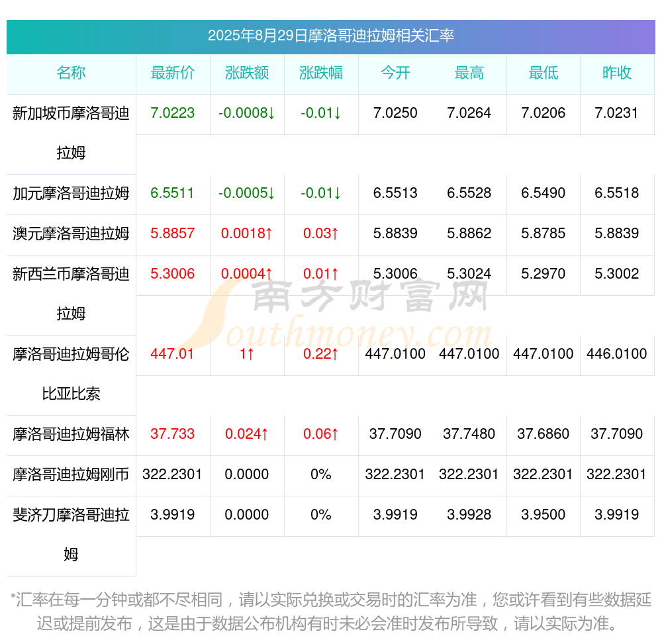This screenshot has width=662, height=644.
Task: Click high value 3.9928
Action: click(469, 515)
